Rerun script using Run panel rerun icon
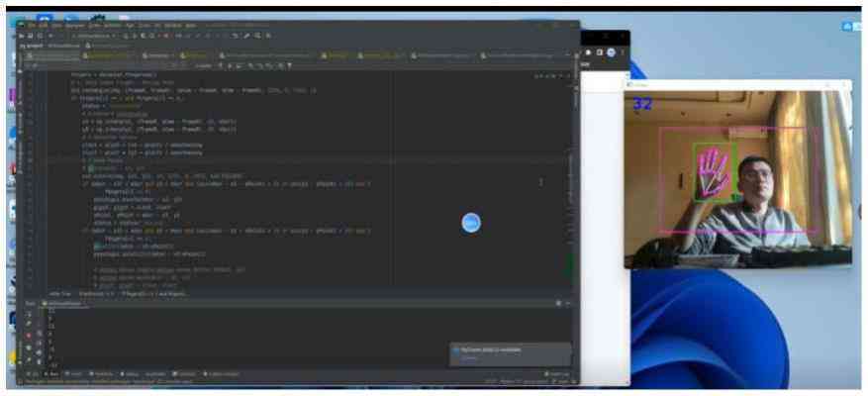 29,315
